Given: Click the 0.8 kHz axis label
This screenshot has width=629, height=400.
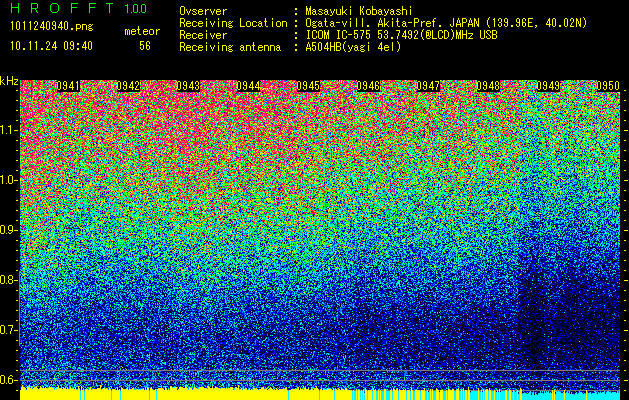Looking at the screenshot, I should [8, 280].
